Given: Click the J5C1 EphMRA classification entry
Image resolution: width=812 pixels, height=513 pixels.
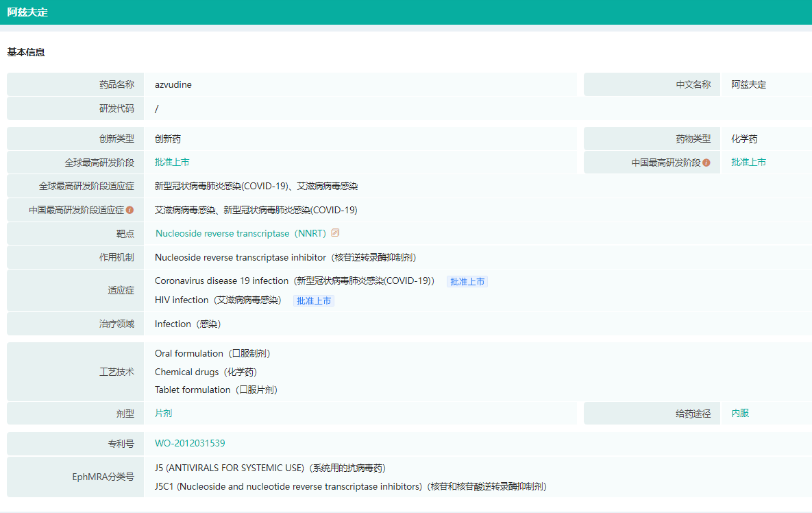Looking at the screenshot, I should tap(350, 486).
